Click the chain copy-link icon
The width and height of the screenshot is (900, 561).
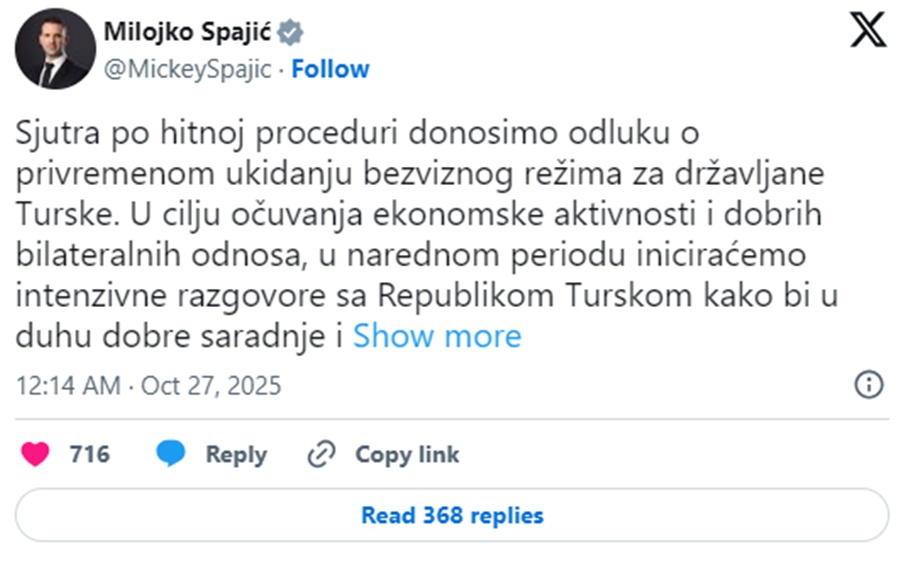[x=321, y=454]
